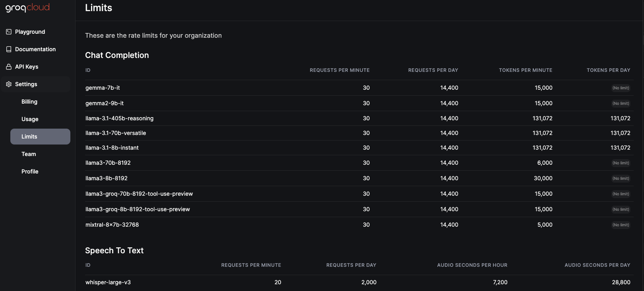Click the Requests Per Minute header in Chat Completion
This screenshot has width=644, height=291.
point(340,70)
